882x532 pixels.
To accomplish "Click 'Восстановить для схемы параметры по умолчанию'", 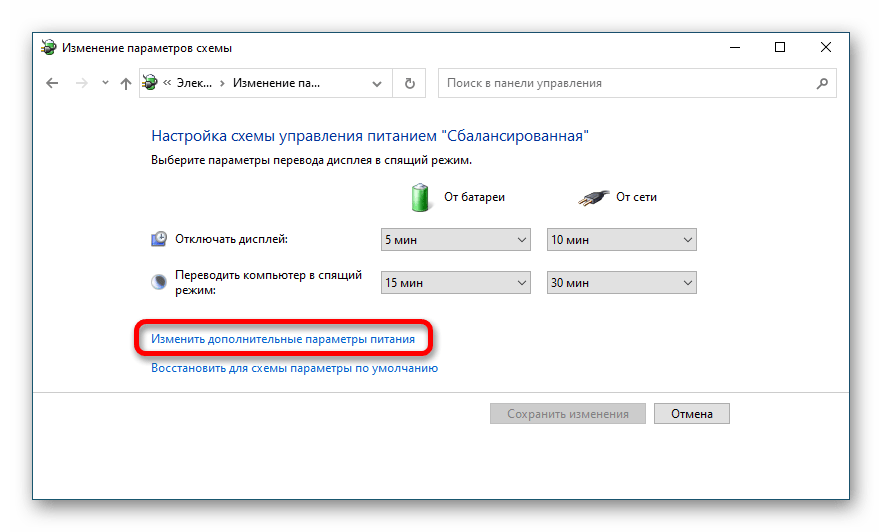I will tap(294, 368).
